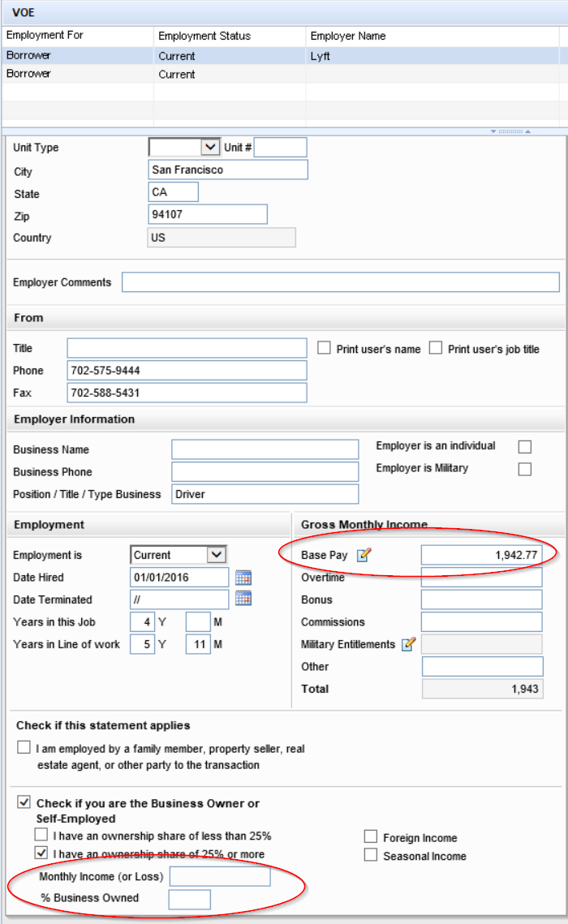Click the panel splitter collapse handle

tap(510, 131)
